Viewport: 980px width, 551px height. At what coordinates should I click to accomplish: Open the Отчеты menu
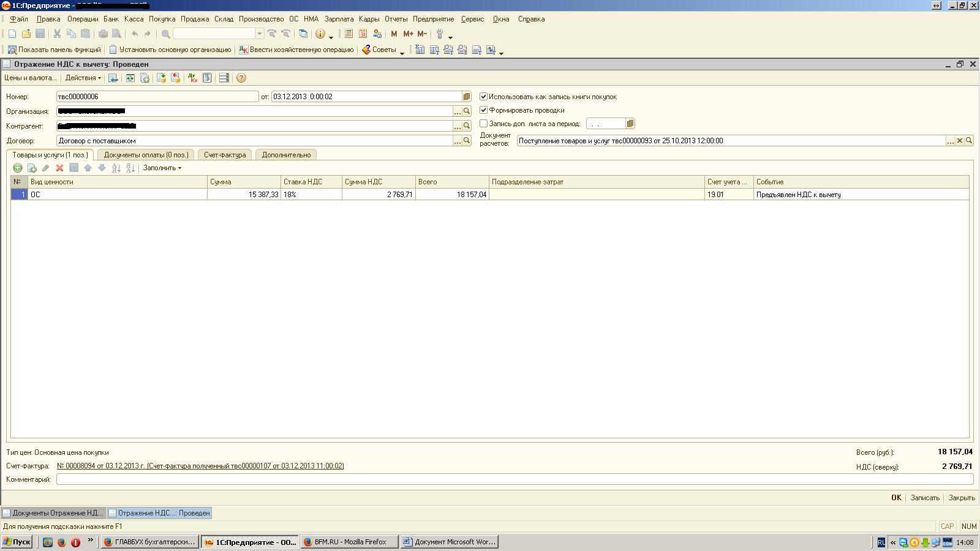(x=396, y=19)
